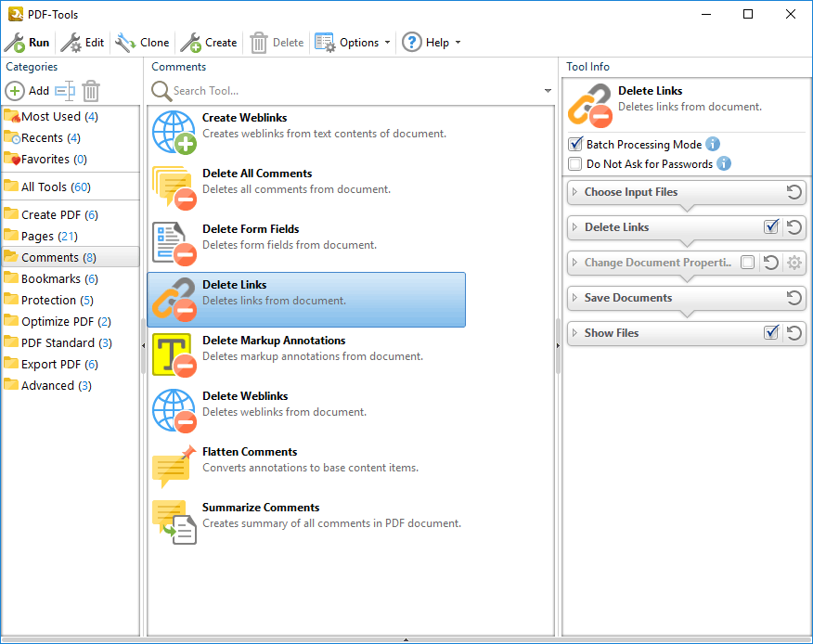
Task: Expand the Change Document Properties step
Action: pyautogui.click(x=574, y=263)
